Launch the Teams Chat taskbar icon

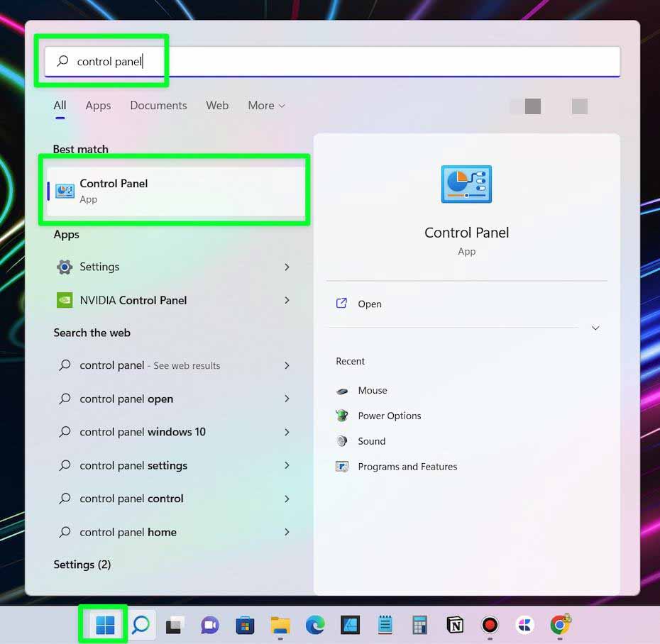click(209, 625)
